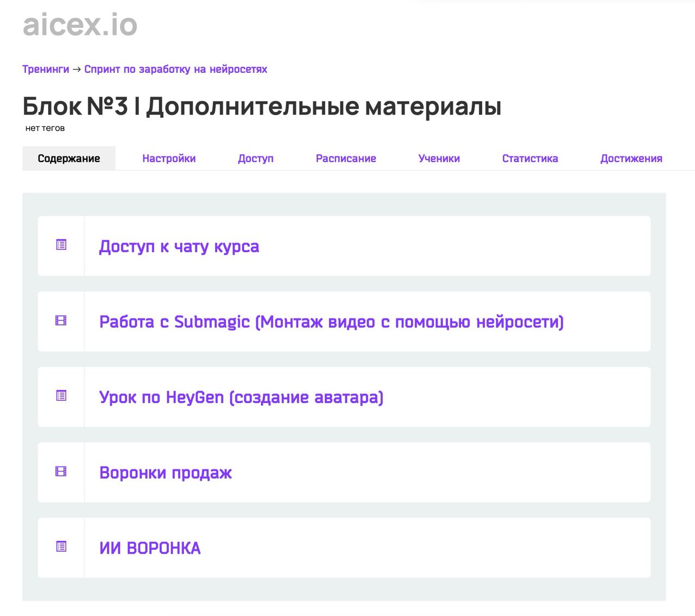Viewport: 695px width, 616px height.
Task: Open the lesson Воронки продаж
Action: pyautogui.click(x=166, y=473)
